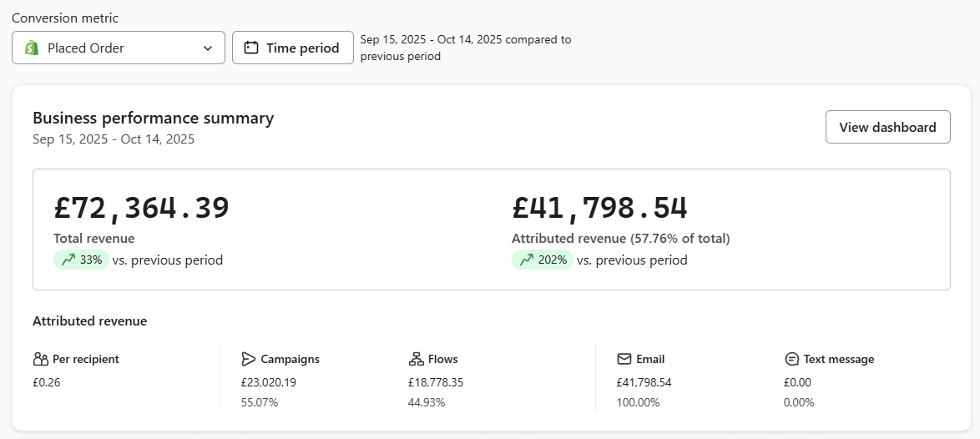Image resolution: width=980 pixels, height=439 pixels.
Task: Click the calendar icon on Time period
Action: [250, 48]
